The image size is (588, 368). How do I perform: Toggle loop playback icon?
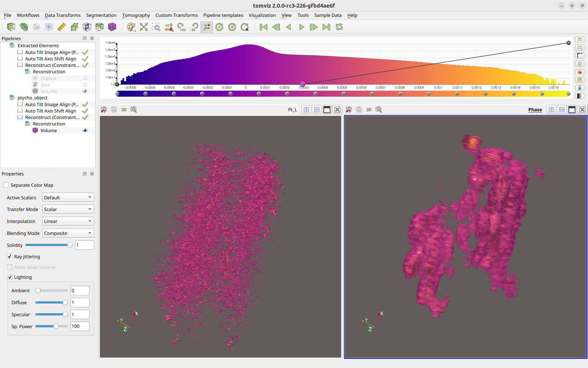339,27
